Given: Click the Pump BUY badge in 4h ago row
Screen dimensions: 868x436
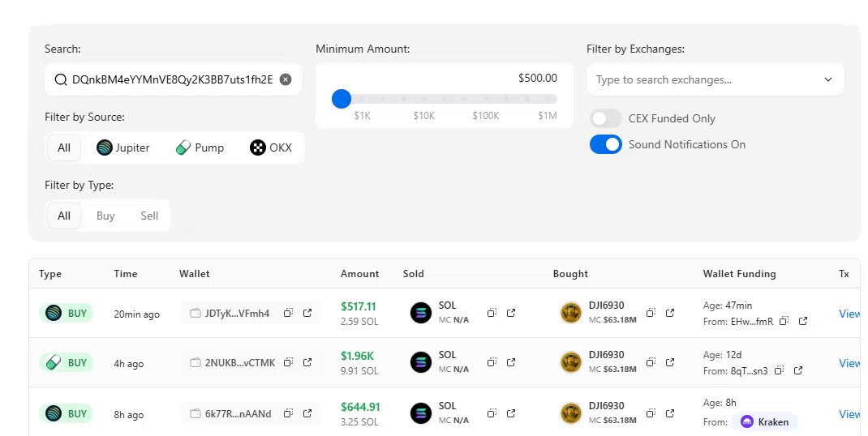Looking at the screenshot, I should click(x=66, y=362).
